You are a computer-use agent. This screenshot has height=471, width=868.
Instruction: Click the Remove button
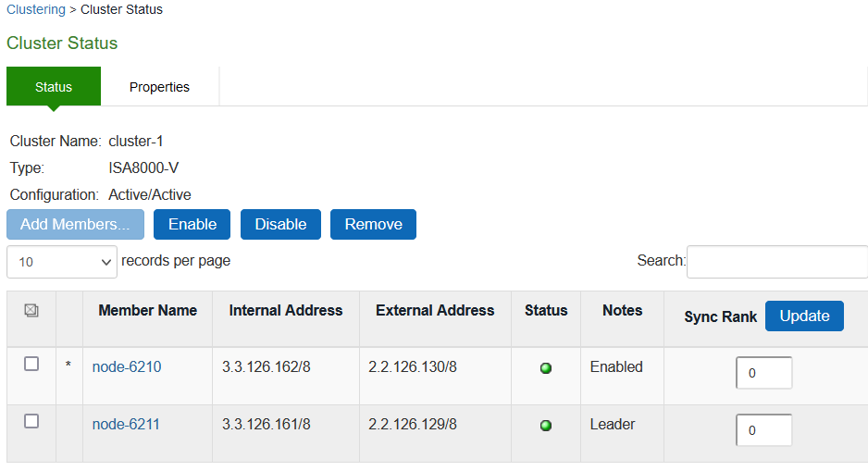pos(373,225)
